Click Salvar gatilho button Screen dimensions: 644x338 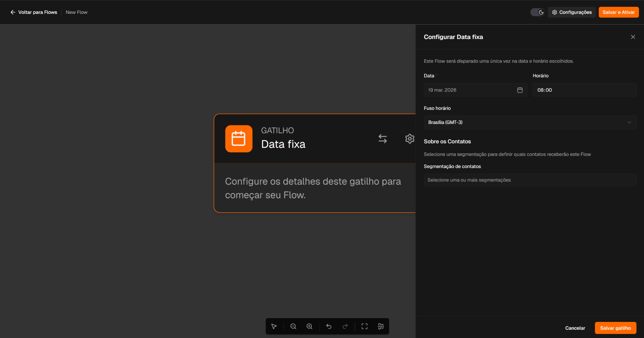click(615, 328)
